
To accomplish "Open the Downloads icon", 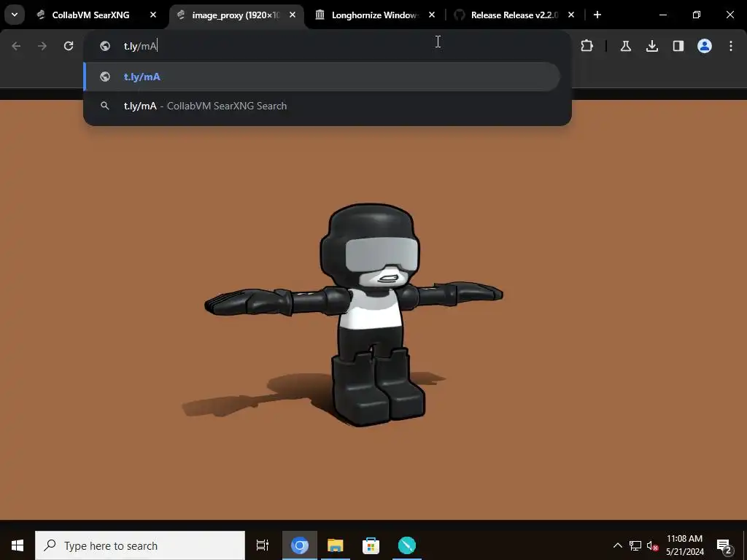I will [x=652, y=46].
